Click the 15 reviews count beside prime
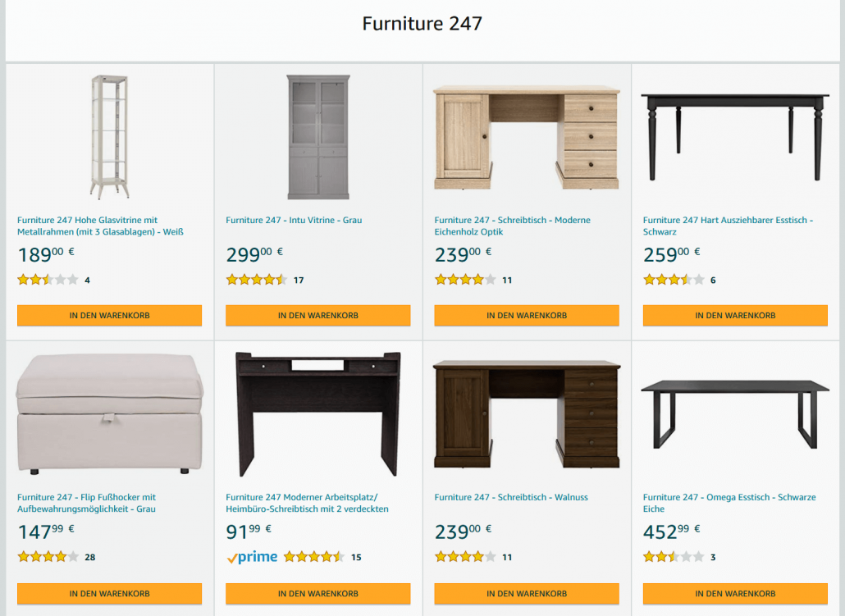This screenshot has height=616, width=845. (x=356, y=557)
